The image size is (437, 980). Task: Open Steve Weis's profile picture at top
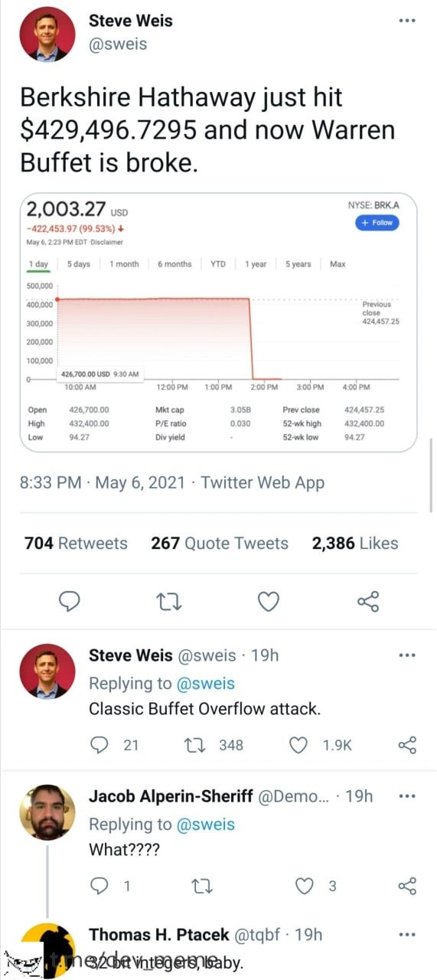tap(47, 34)
